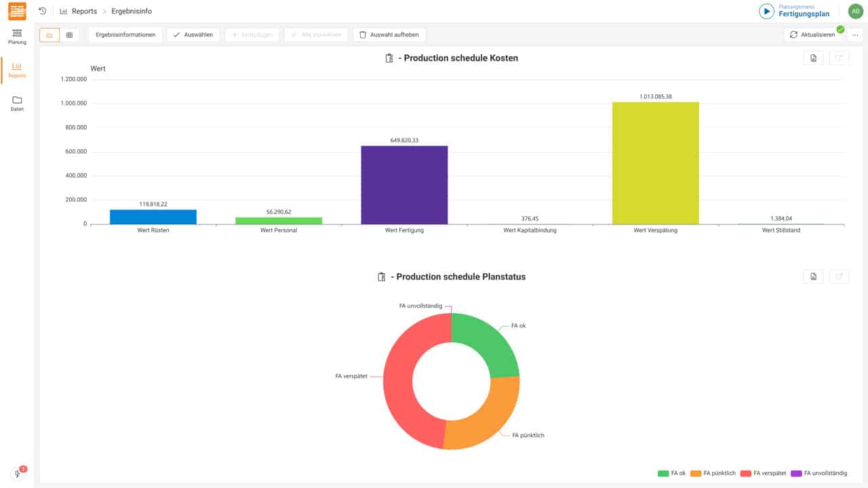Open the Daten folder section
868x488 pixels.
[x=17, y=103]
